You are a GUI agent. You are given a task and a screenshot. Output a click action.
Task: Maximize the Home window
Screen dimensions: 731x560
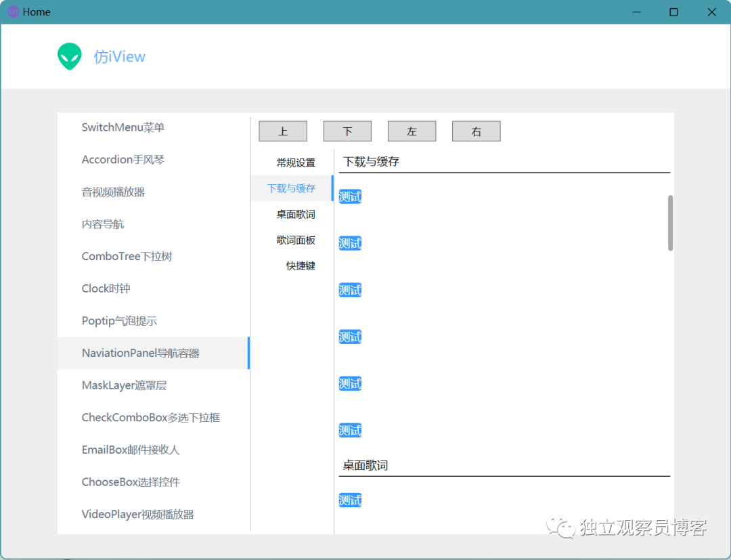click(x=673, y=12)
